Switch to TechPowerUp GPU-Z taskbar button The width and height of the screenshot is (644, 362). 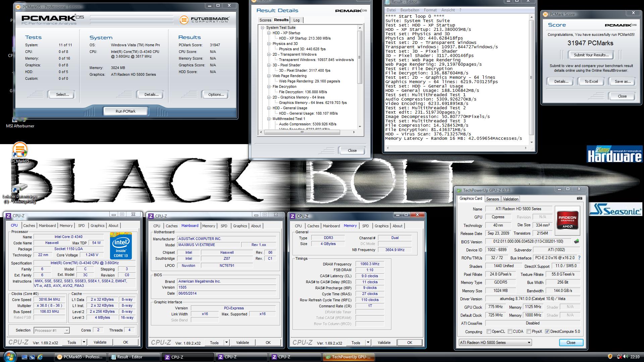click(349, 357)
